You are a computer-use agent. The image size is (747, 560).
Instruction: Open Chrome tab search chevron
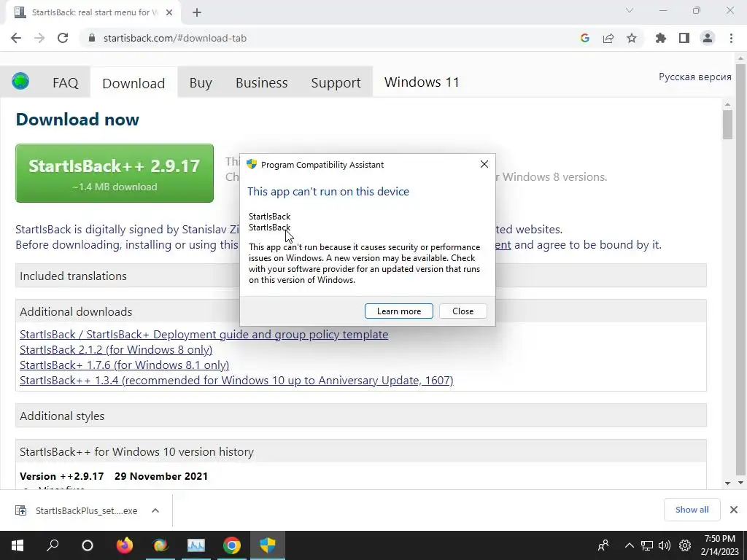point(629,10)
